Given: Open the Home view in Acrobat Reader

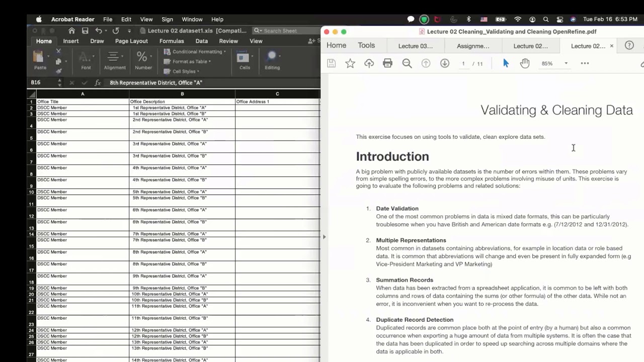Looking at the screenshot, I should [336, 45].
